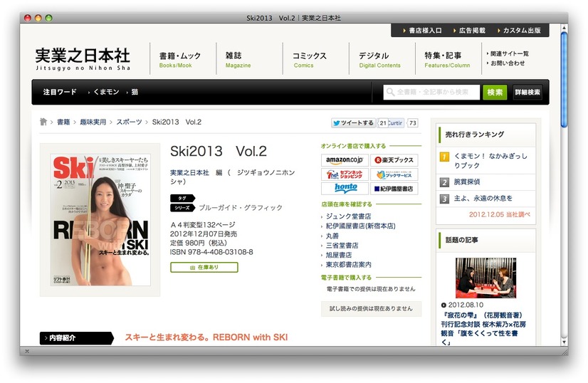Viewport: 588px width, 383px height.
Task: Click the 話題の記事 interview photo
Action: pos(485,278)
